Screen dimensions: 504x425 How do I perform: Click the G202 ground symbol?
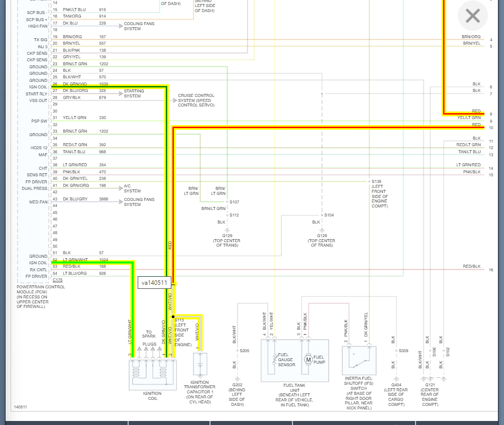(237, 379)
